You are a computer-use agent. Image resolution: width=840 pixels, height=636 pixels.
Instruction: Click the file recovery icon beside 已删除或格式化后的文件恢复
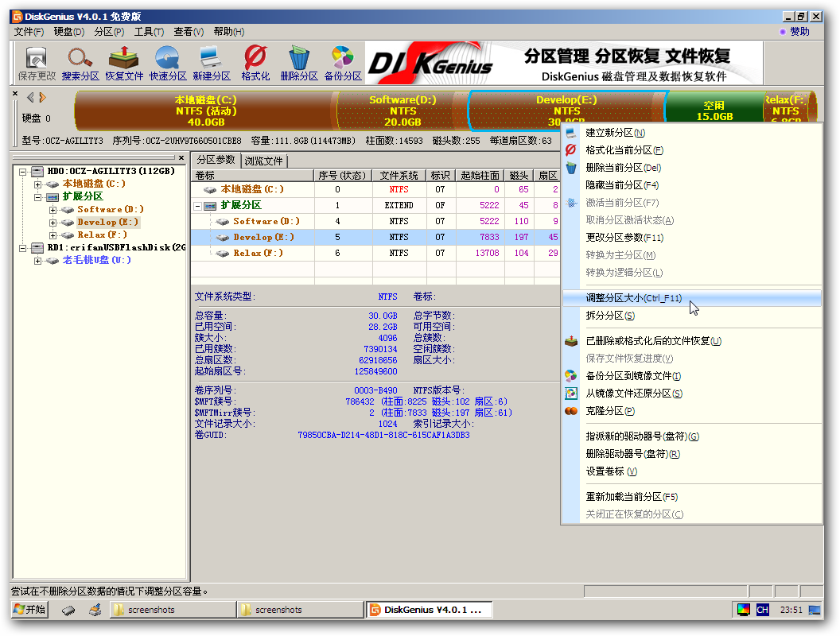571,340
